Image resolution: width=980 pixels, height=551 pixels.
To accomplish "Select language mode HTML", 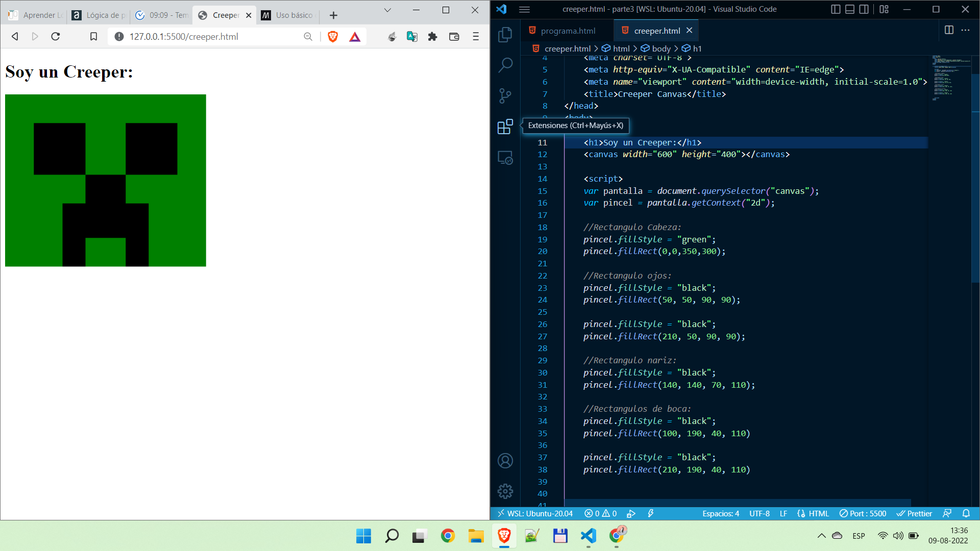I will click(813, 513).
